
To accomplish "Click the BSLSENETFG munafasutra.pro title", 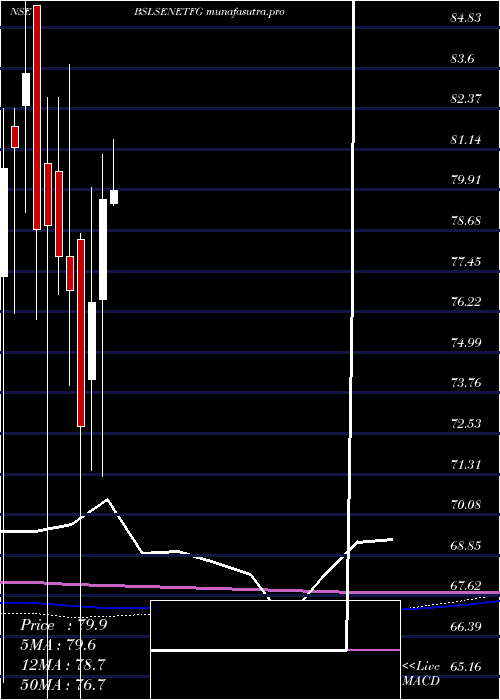I will 209,12.
